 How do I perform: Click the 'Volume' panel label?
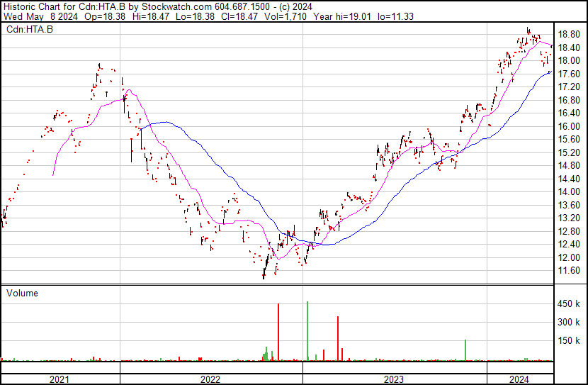(22, 293)
